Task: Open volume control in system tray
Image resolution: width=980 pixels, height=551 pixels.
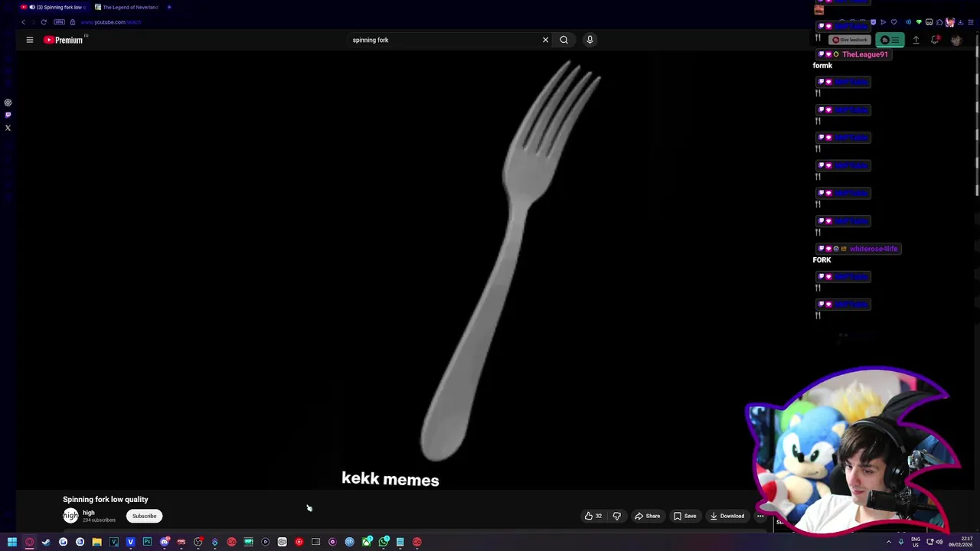Action: pyautogui.click(x=939, y=542)
